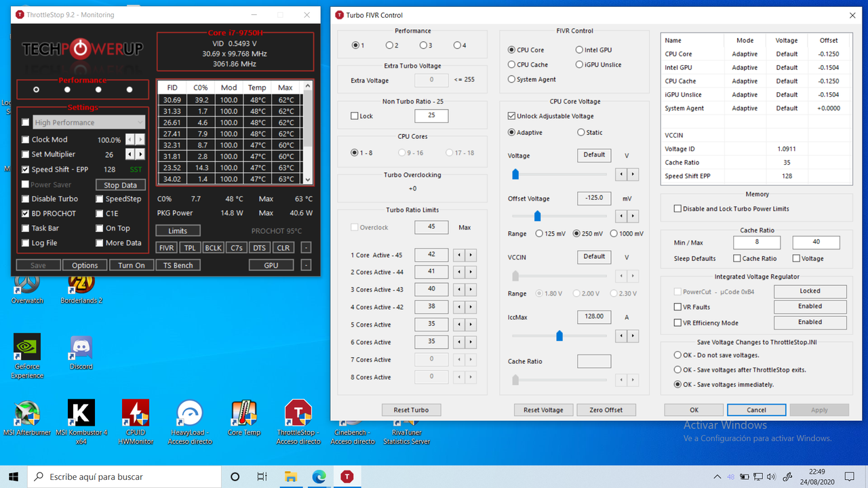Image resolution: width=868 pixels, height=488 pixels.
Task: Select the CPU Core row in voltage table
Action: pos(755,54)
